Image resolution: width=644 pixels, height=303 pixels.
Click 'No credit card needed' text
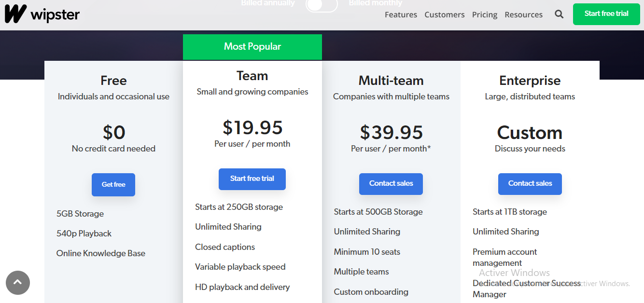pos(113,149)
